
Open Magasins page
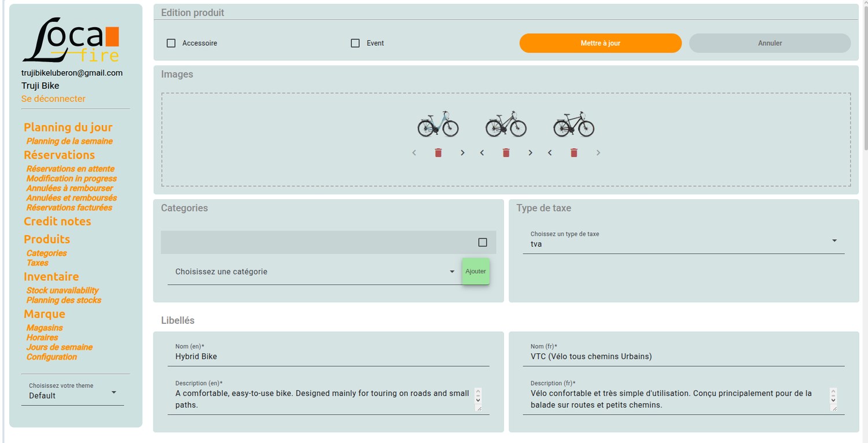(x=45, y=328)
